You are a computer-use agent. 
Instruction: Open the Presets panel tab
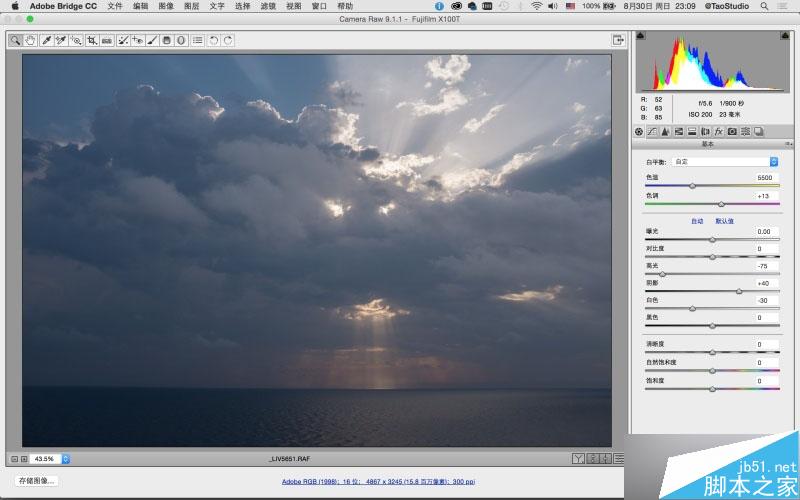745,132
